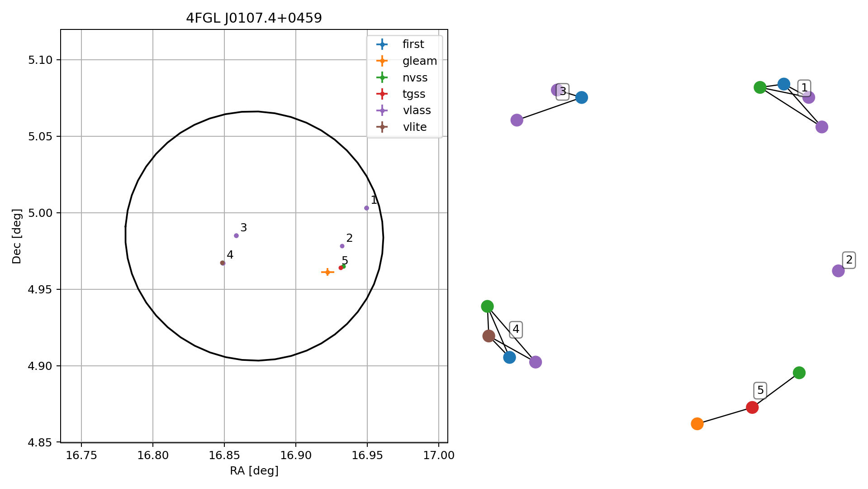Screen dimensions: 868x489
Task: Click the lower-left purple node in graph cluster 3
Action: 517,120
